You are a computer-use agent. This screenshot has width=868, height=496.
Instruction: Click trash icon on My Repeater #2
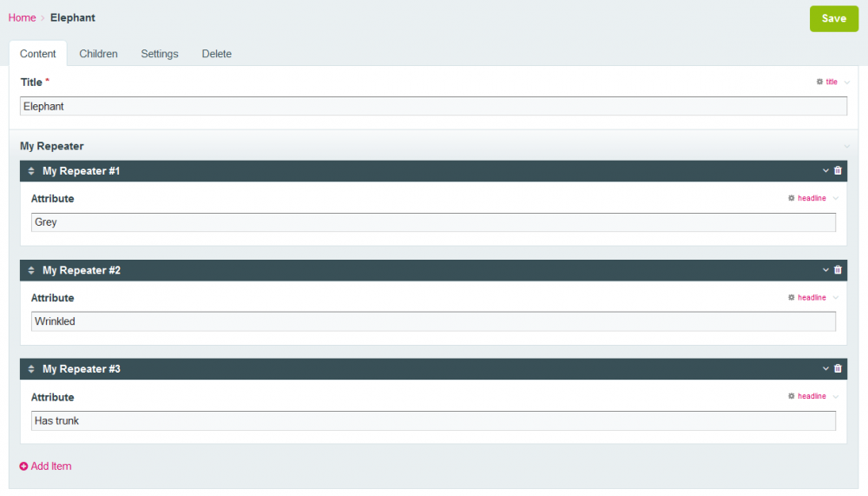[838, 270]
